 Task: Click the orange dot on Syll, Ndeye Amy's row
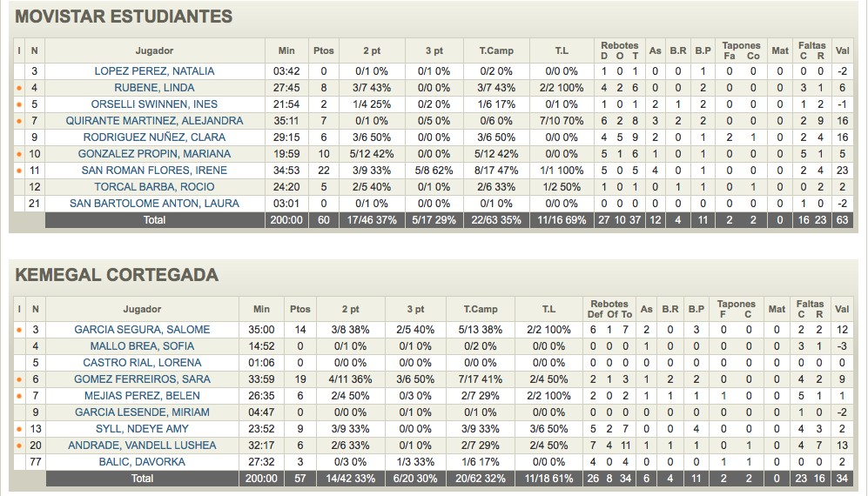point(19,430)
